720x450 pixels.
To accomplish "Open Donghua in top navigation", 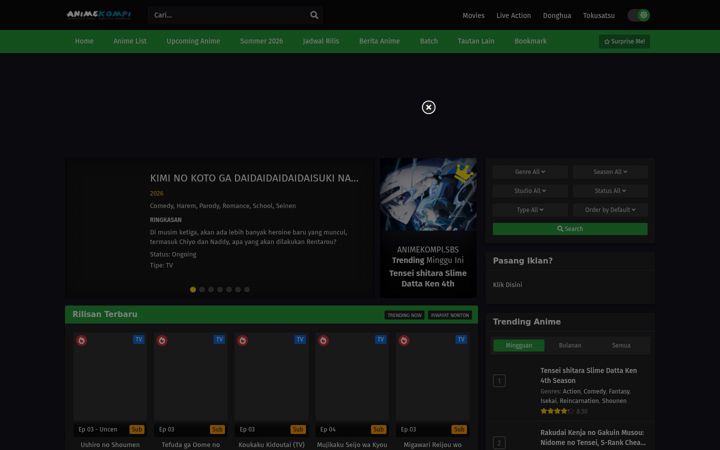I will click(x=557, y=15).
